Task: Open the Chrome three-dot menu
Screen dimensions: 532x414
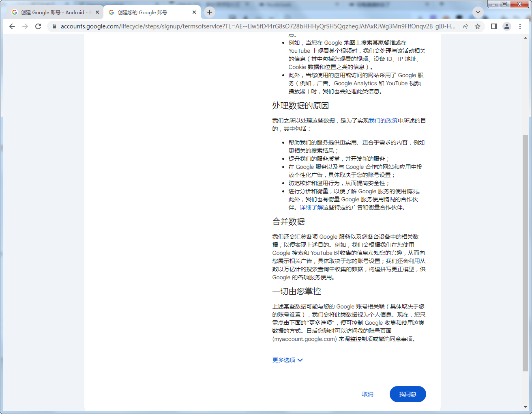Action: click(520, 26)
